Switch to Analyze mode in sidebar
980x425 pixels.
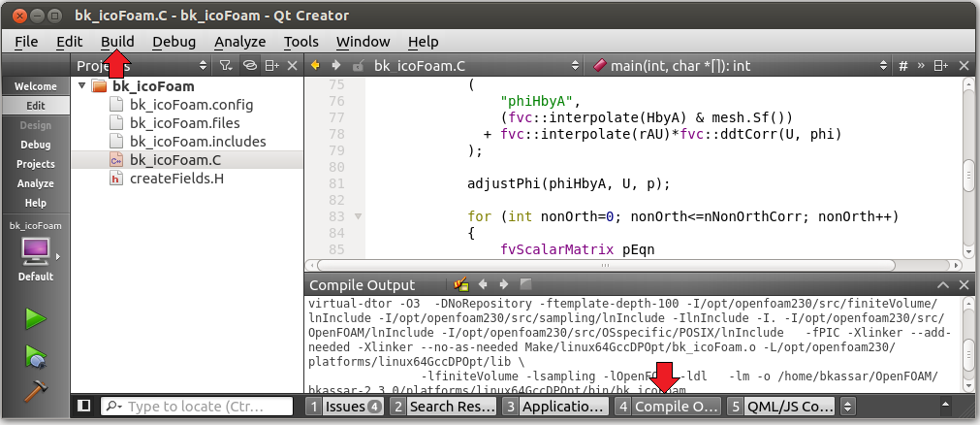tap(36, 183)
